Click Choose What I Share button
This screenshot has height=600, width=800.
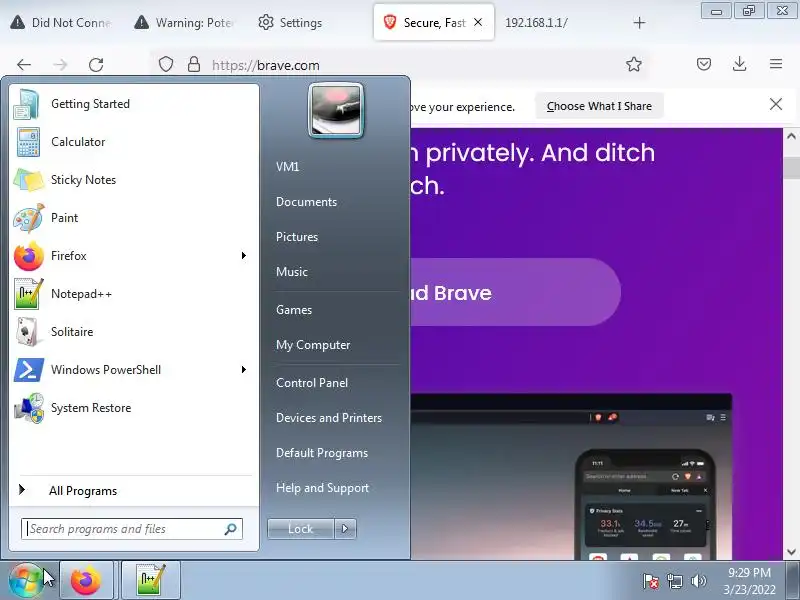click(599, 106)
